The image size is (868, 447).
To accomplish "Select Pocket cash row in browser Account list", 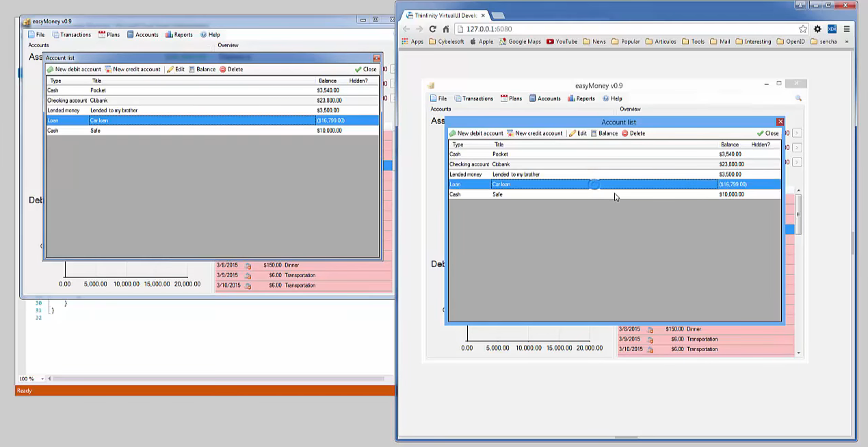I will click(x=614, y=154).
